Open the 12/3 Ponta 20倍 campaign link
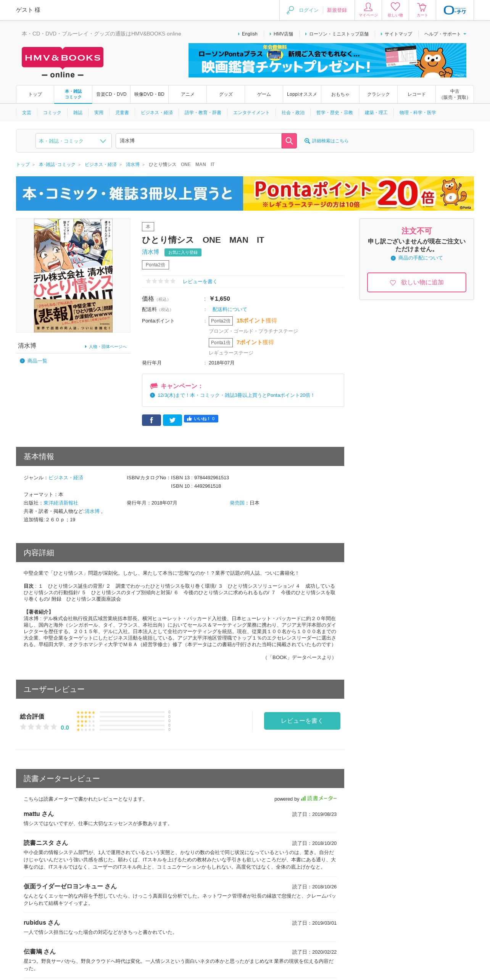Image resolution: width=490 pixels, height=980 pixels. click(236, 395)
